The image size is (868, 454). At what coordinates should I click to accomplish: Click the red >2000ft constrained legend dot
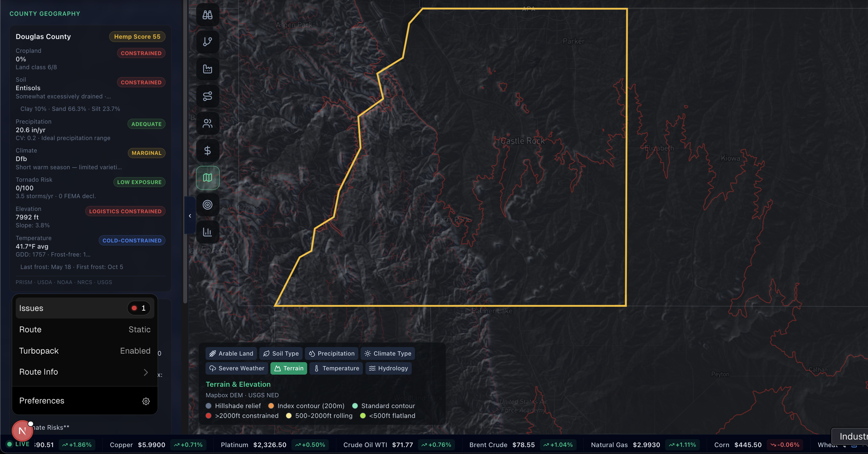tap(208, 416)
